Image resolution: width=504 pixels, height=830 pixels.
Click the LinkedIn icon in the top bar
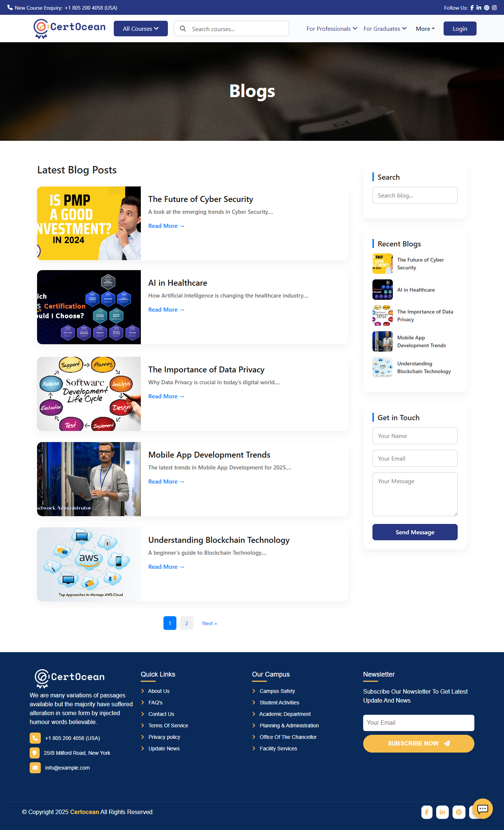tap(479, 8)
